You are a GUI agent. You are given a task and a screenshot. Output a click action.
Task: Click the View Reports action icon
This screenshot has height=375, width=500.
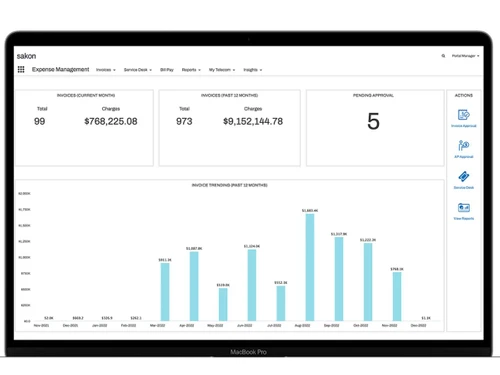tap(464, 208)
